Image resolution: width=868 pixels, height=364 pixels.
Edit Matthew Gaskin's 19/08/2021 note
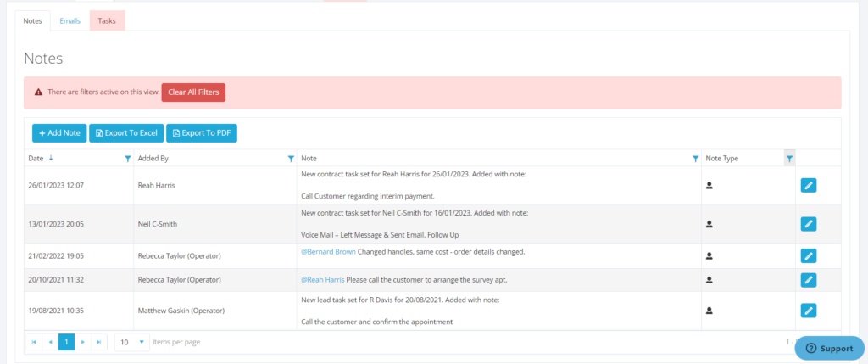pos(808,311)
